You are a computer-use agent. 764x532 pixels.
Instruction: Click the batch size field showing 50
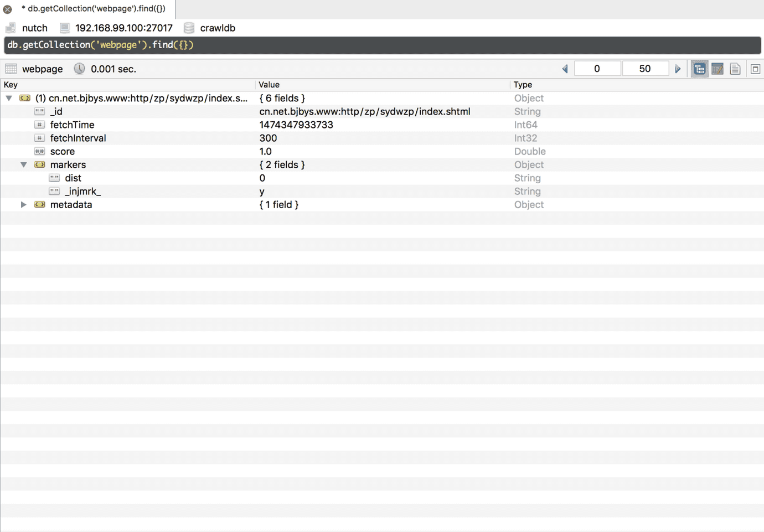(x=645, y=69)
